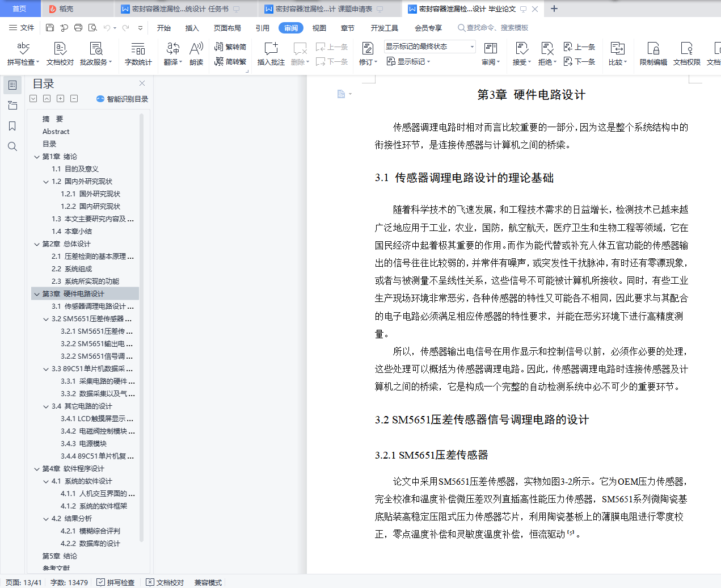Jump to 1.1 目的及意义 heading
Screen dimensions: 721x588
(75, 169)
